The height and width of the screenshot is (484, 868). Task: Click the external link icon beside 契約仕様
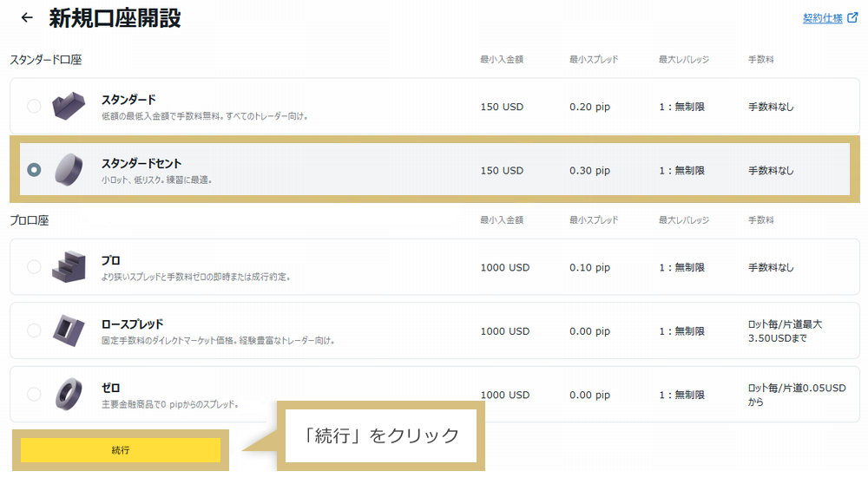click(x=852, y=18)
